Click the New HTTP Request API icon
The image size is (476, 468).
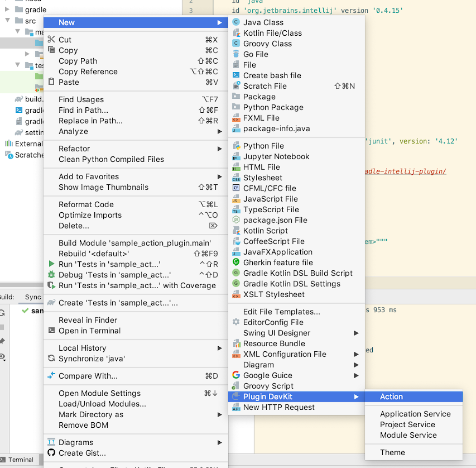[236, 407]
